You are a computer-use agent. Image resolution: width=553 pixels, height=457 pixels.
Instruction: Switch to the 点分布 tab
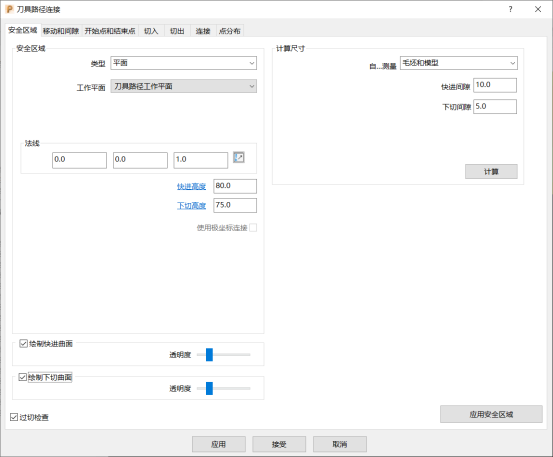pos(230,31)
